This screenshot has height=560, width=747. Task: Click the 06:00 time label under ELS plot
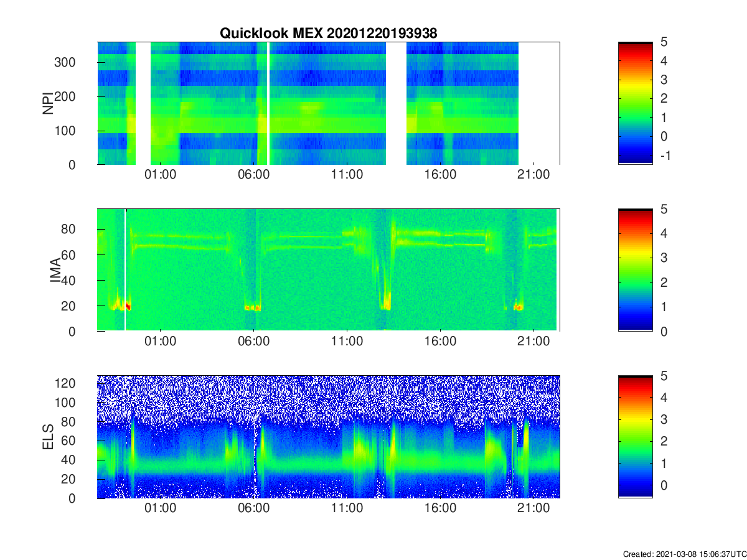[x=253, y=508]
